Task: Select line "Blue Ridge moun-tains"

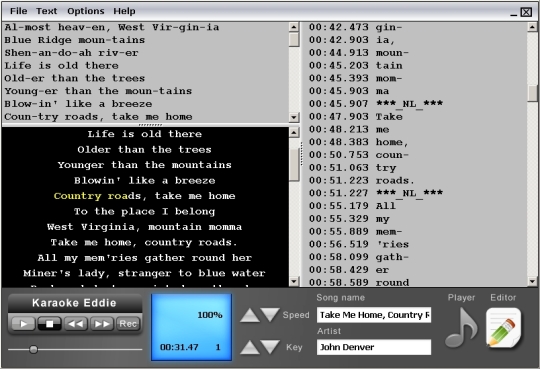Action: 74,40
